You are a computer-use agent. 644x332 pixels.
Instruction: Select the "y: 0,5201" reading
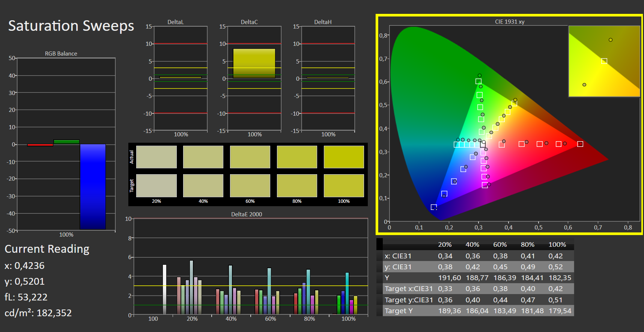24,282
